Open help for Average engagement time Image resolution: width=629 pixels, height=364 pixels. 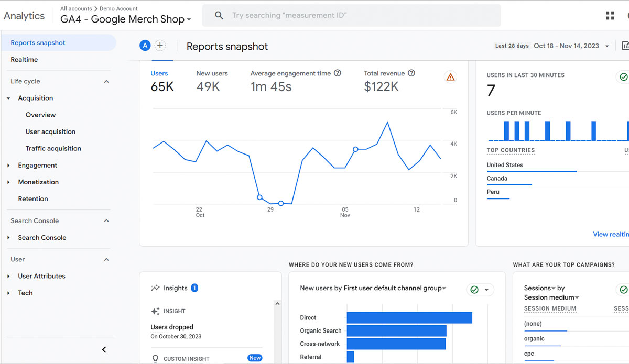pyautogui.click(x=338, y=73)
